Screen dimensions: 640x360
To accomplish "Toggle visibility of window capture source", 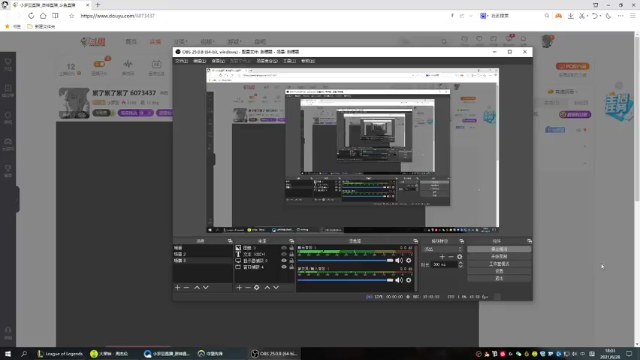I will pyautogui.click(x=284, y=267).
